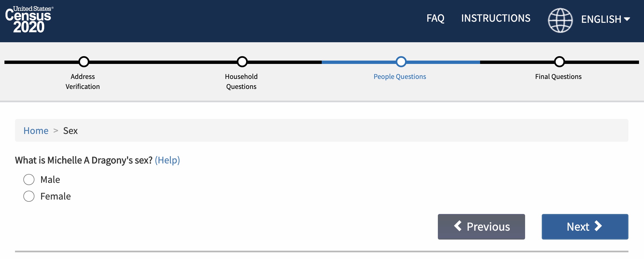Click the United States Census 2020 logo

(29, 19)
